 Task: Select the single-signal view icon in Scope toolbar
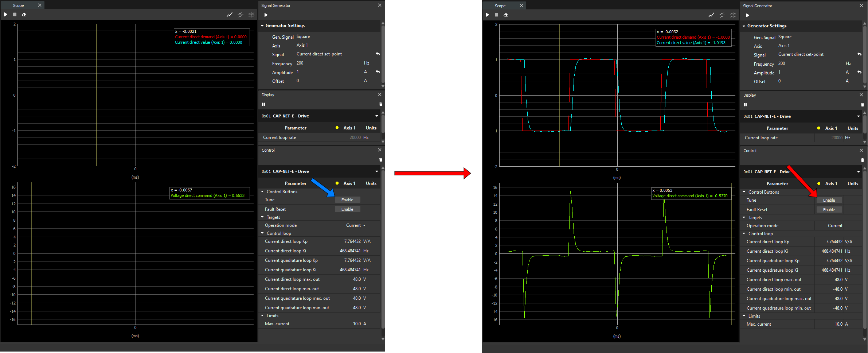[230, 14]
